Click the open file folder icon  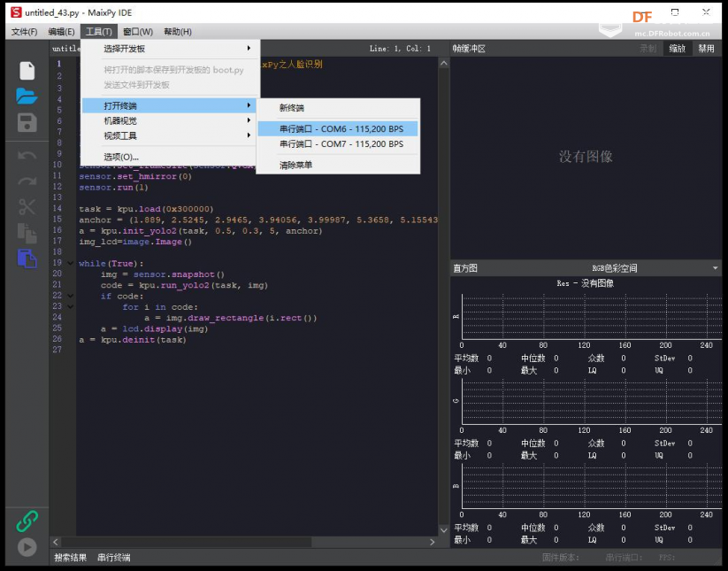click(27, 96)
